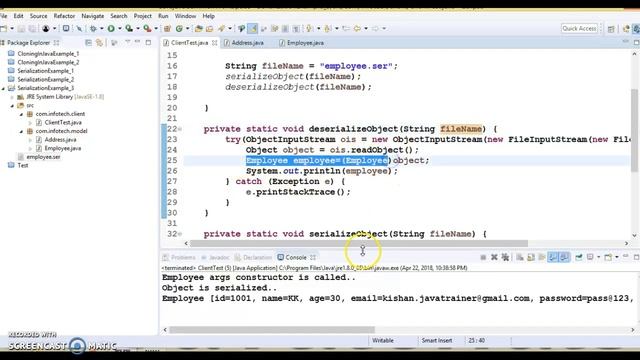Open the Window menu
640x360 pixels.
(x=185, y=16)
